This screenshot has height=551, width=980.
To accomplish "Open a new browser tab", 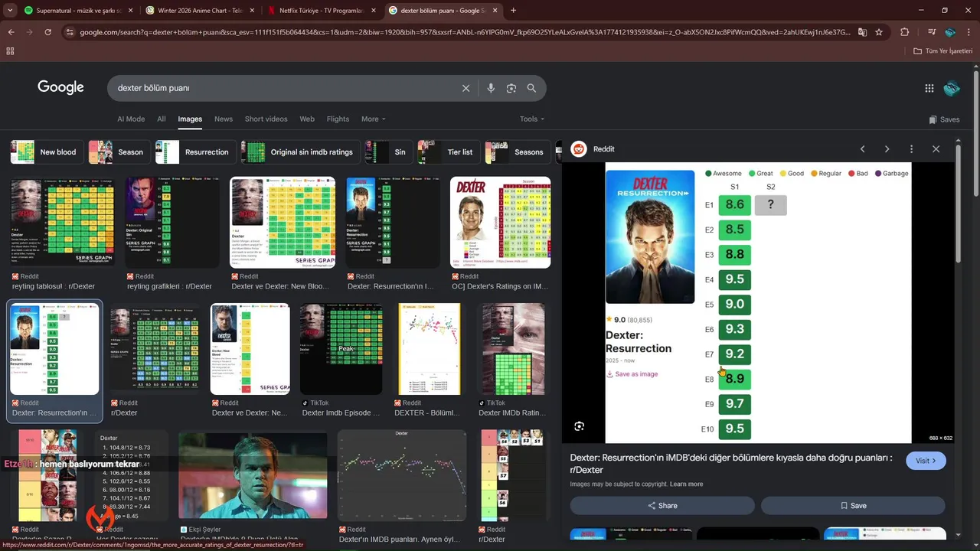I will [x=513, y=11].
